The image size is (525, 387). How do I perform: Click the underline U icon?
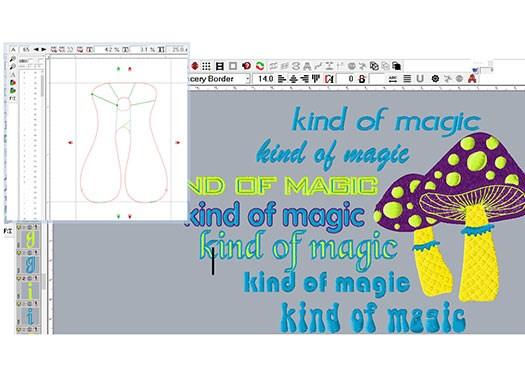(420, 79)
